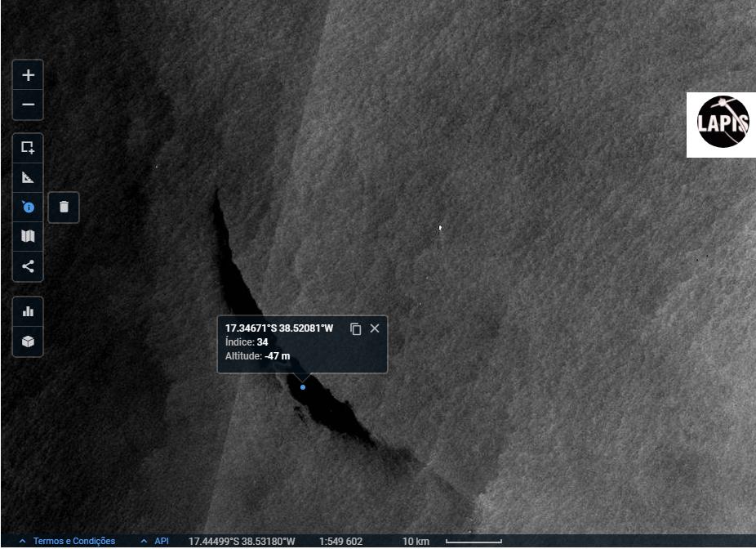This screenshot has height=549, width=756.
Task: Expand the API section chevron
Action: point(144,542)
